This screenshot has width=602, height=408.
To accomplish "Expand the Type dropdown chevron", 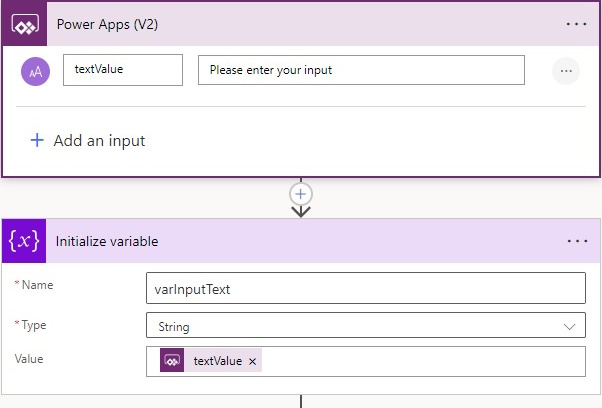I will click(569, 327).
